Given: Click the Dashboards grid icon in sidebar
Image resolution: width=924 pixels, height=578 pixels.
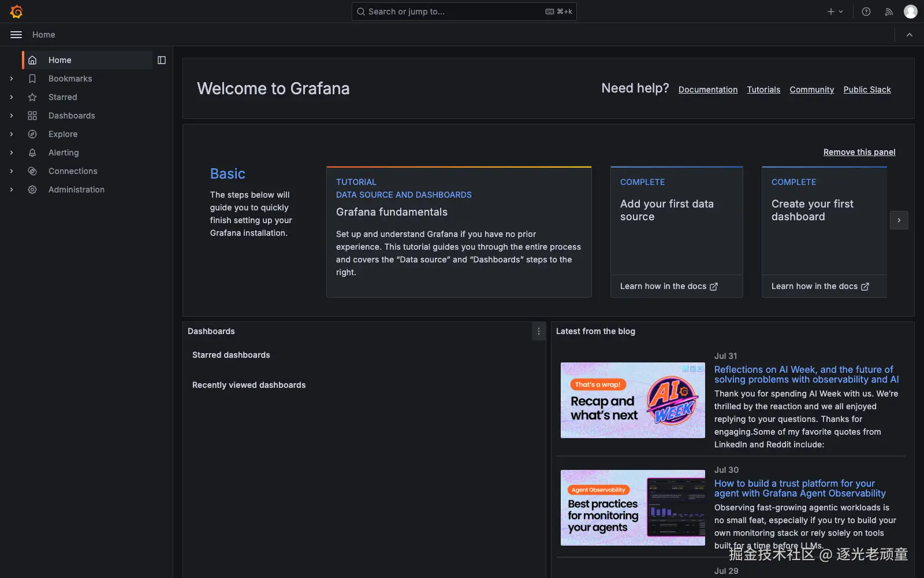Looking at the screenshot, I should (32, 116).
